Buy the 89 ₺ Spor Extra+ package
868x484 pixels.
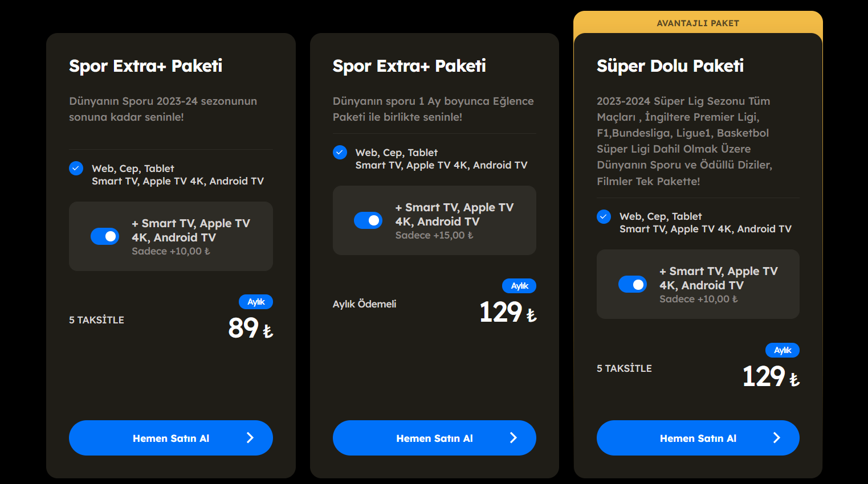click(x=171, y=438)
